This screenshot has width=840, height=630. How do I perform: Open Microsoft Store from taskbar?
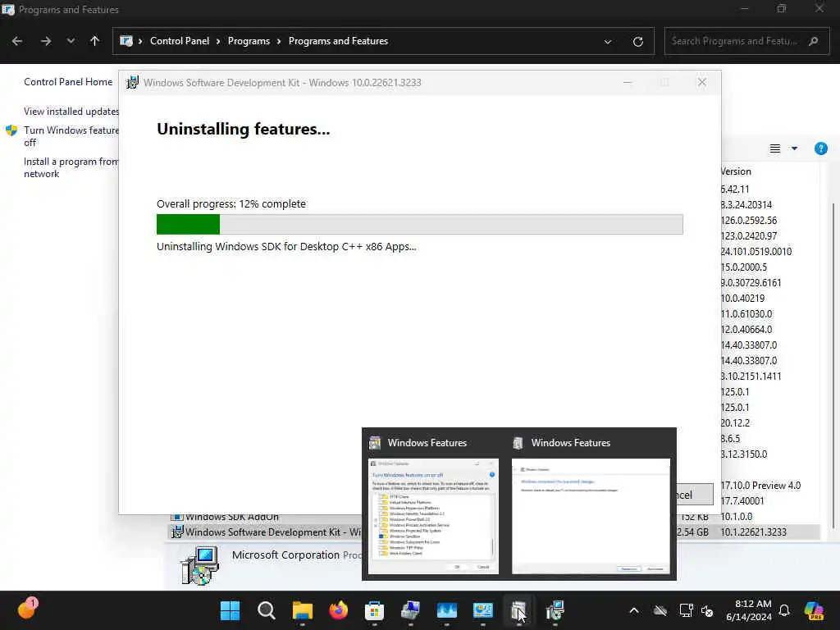[374, 610]
